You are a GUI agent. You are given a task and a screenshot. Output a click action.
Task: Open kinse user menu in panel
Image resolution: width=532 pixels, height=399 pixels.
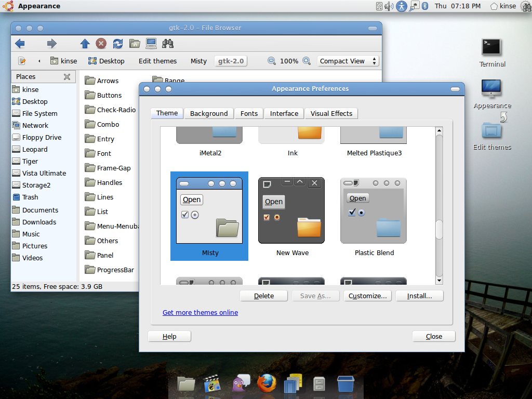point(503,6)
